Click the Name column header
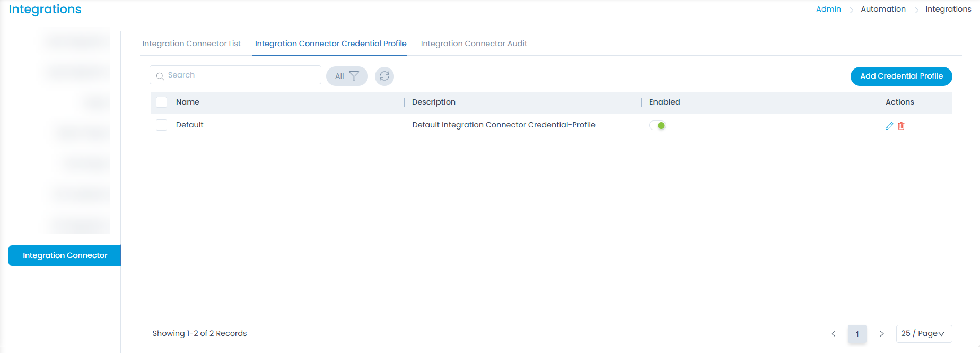The image size is (980, 353). point(188,102)
